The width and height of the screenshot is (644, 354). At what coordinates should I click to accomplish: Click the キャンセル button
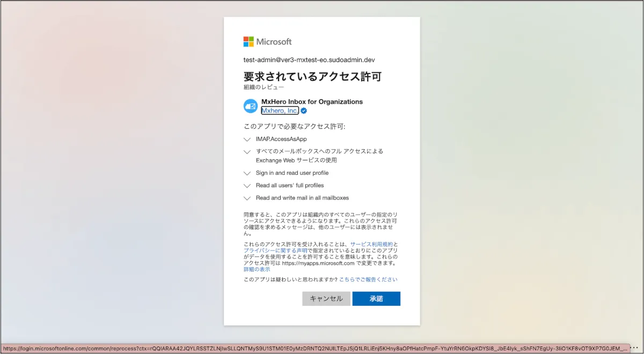click(326, 299)
